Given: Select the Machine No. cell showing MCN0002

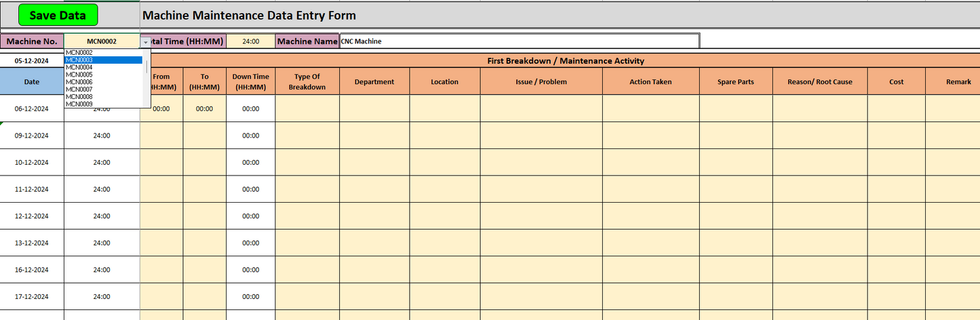Looking at the screenshot, I should (x=102, y=41).
